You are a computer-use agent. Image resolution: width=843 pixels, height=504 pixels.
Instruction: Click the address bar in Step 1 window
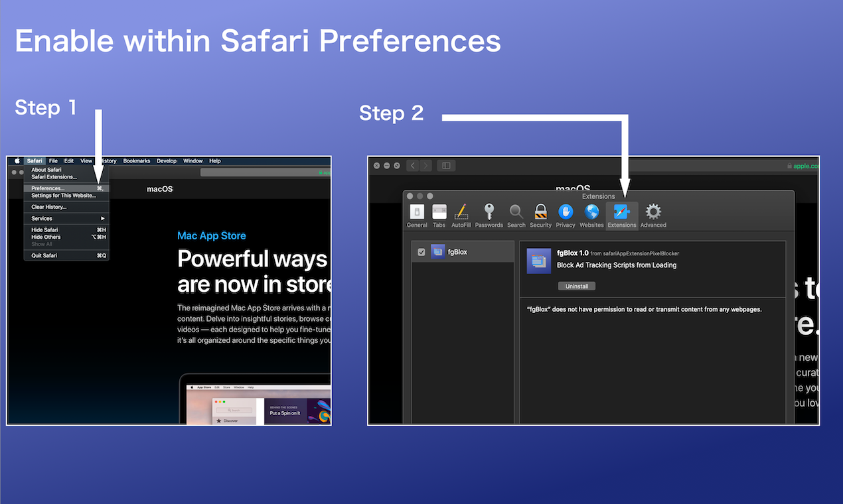[x=266, y=172]
